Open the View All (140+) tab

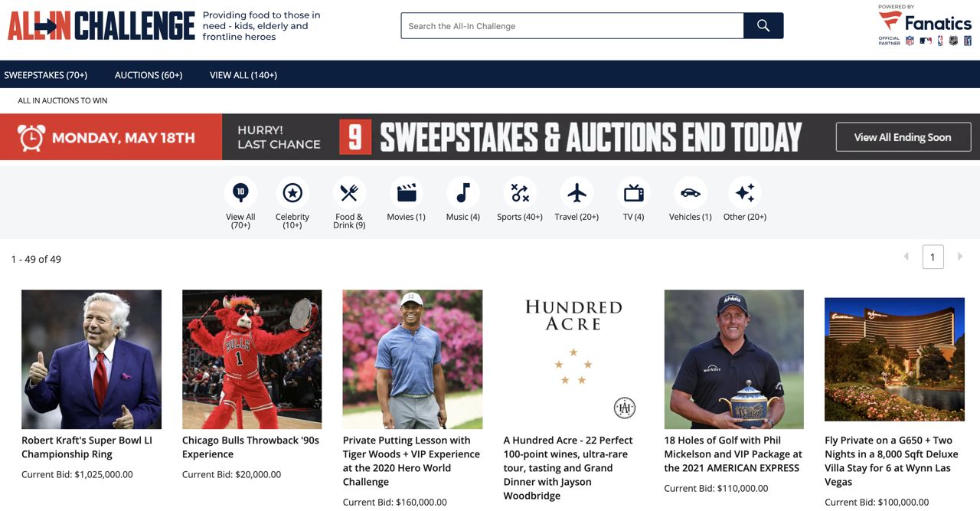[243, 75]
